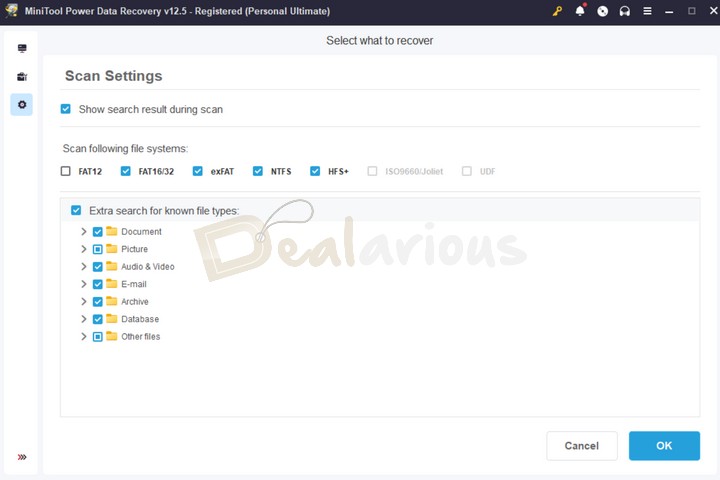Expand the Database tree node
Image resolution: width=720 pixels, height=480 pixels.
click(84, 319)
